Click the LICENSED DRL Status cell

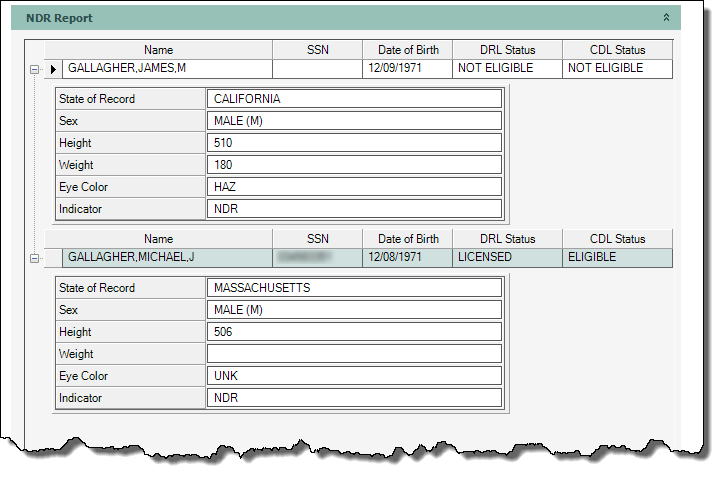(507, 258)
